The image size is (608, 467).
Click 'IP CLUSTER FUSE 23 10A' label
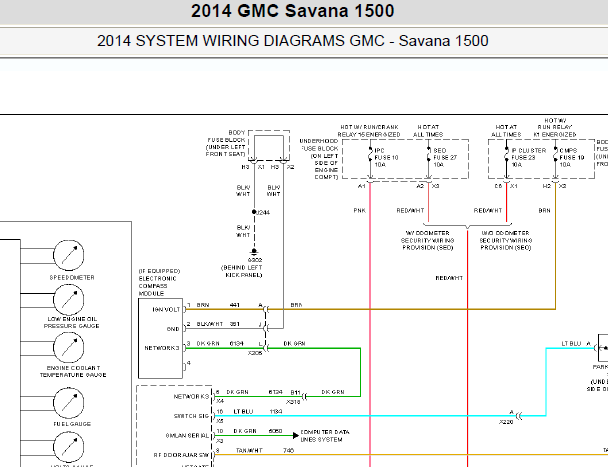pos(529,157)
